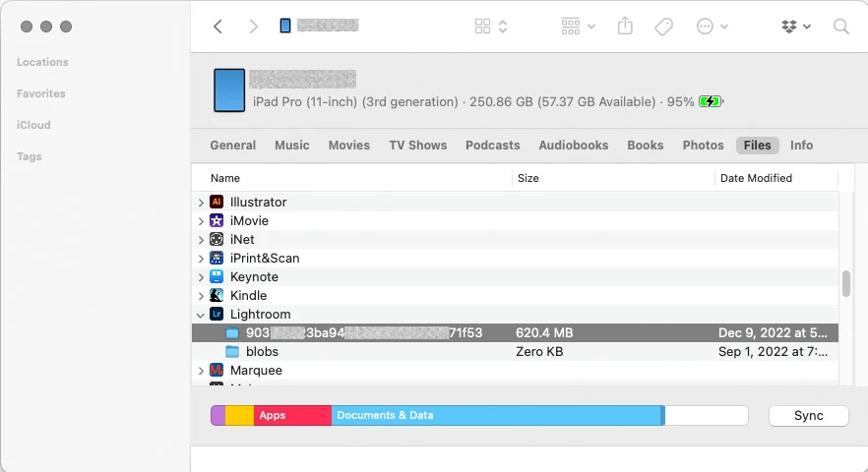Click the charging battery indicator

[711, 102]
